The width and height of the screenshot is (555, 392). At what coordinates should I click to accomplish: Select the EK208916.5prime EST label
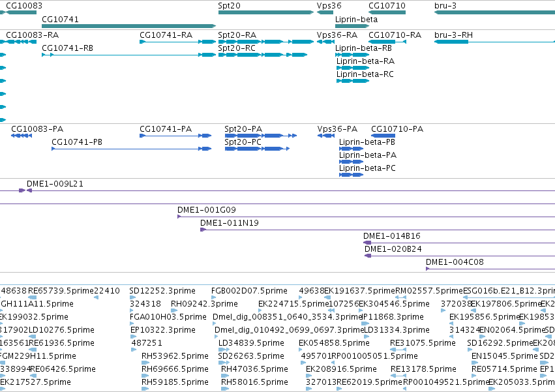[341, 369]
